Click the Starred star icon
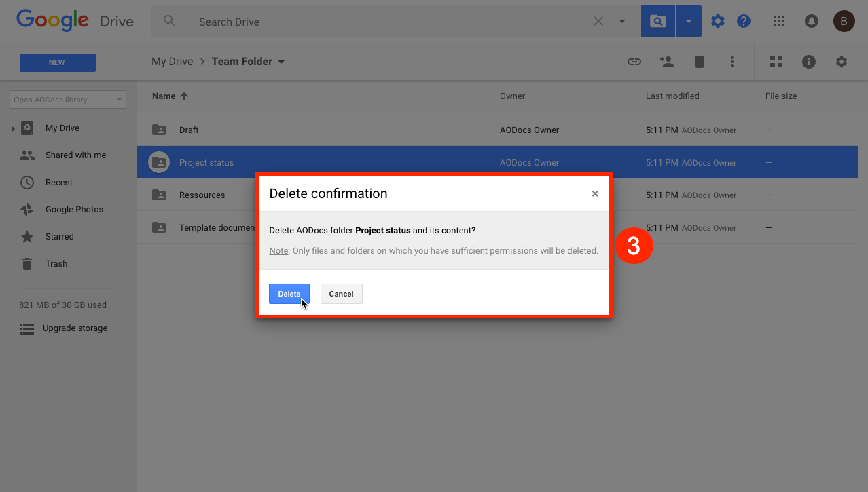This screenshot has width=868, height=492. coord(27,237)
